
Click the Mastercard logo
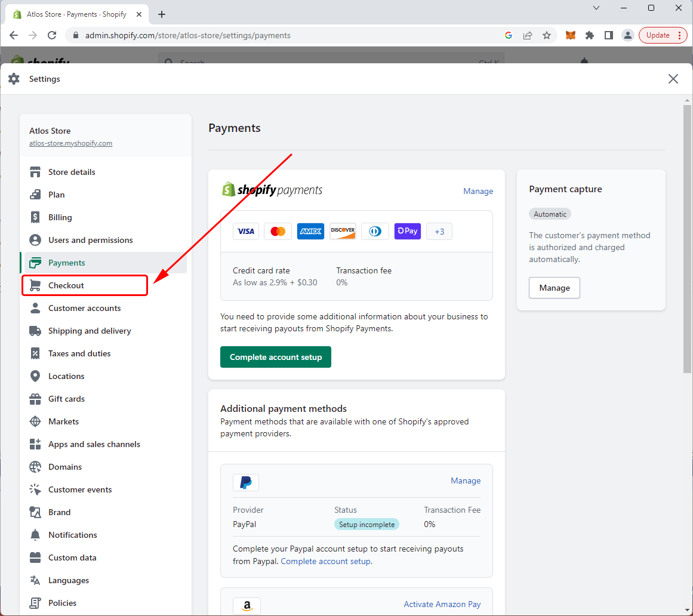(x=278, y=231)
